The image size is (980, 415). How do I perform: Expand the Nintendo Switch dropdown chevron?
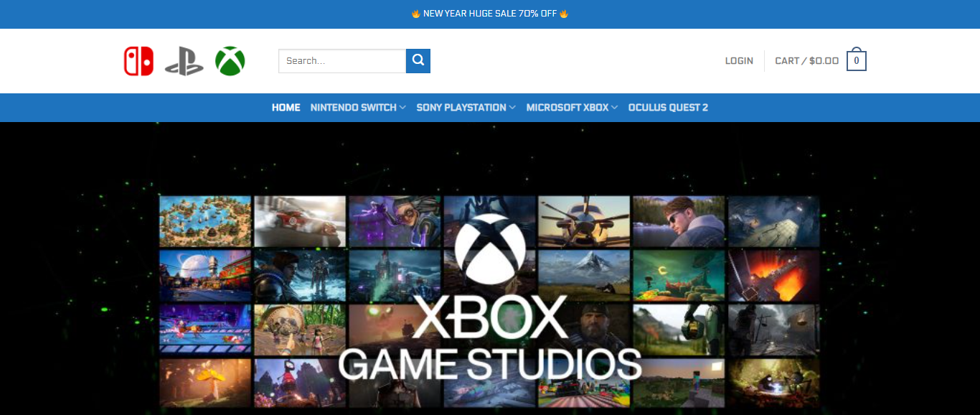(x=403, y=108)
